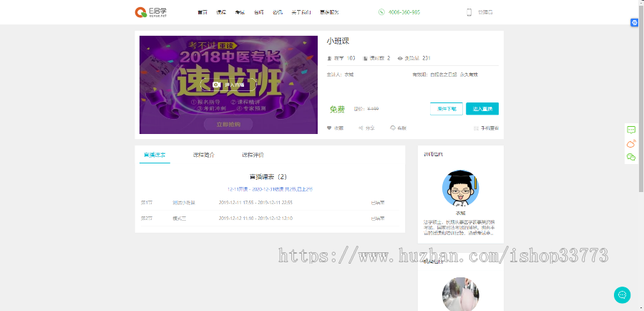Click the teacher biography paragraph
This screenshot has height=311, width=644.
(460, 227)
